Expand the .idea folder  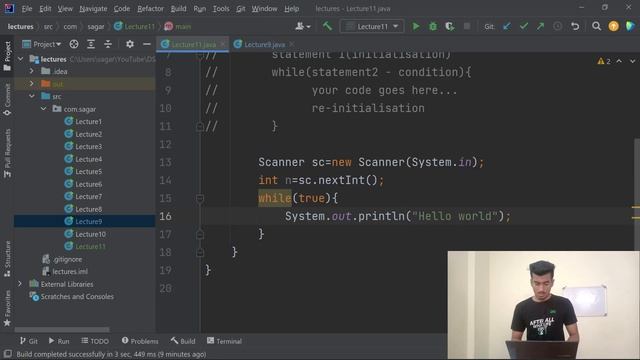pos(31,71)
